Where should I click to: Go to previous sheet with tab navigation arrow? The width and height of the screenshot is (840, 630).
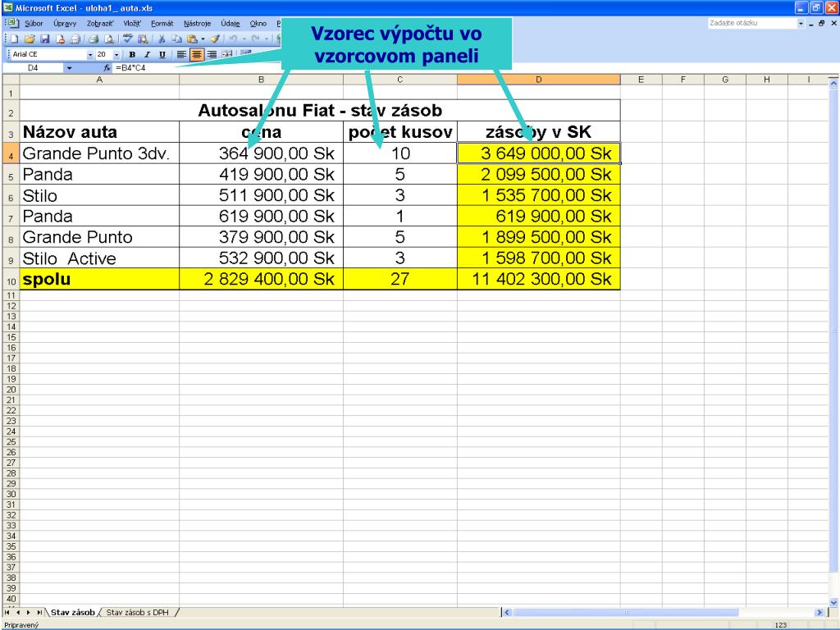coord(18,612)
